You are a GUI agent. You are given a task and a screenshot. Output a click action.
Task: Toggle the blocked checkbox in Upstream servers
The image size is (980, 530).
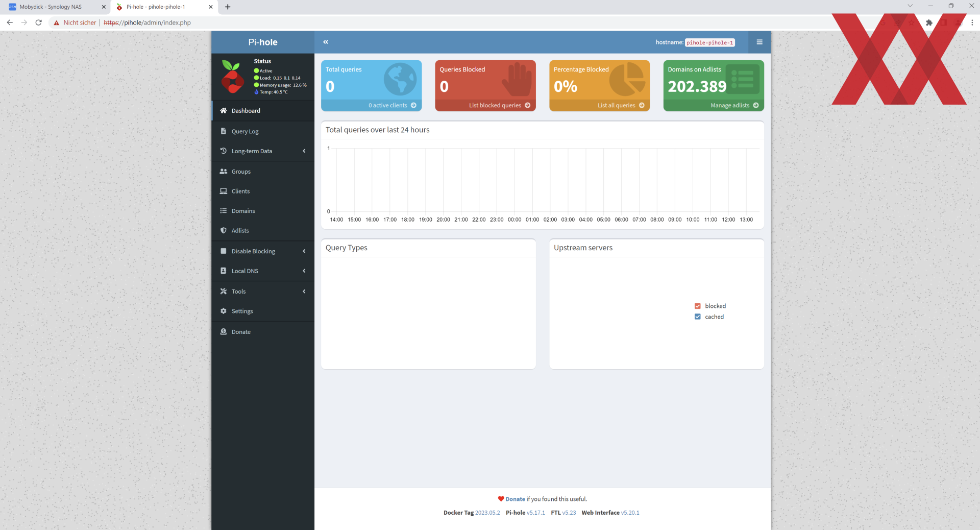point(697,306)
